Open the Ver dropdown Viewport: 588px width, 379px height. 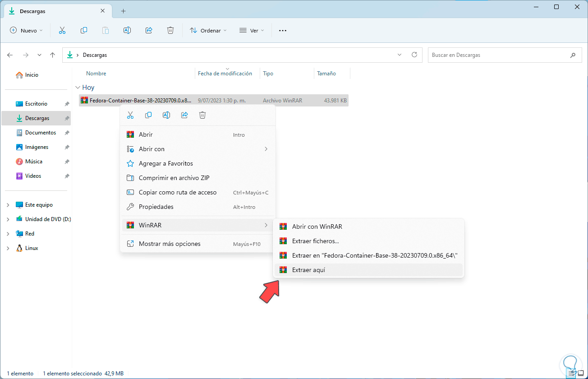click(252, 30)
